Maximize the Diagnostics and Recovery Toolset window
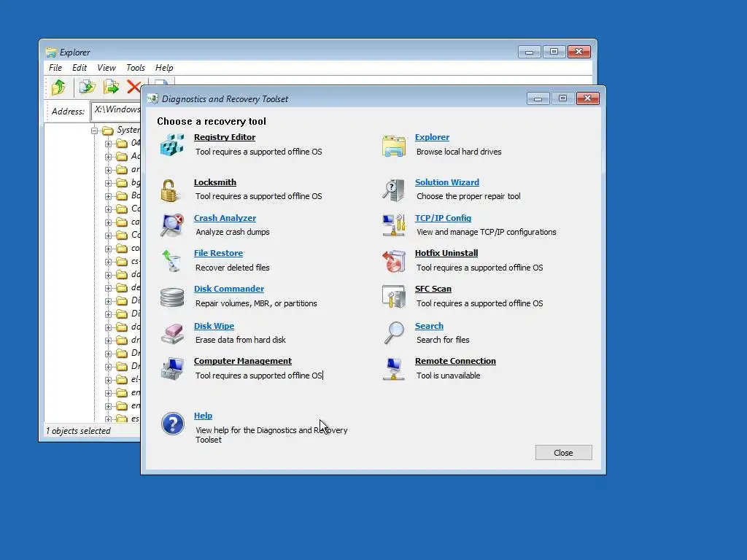Image resolution: width=747 pixels, height=560 pixels. pyautogui.click(x=562, y=98)
